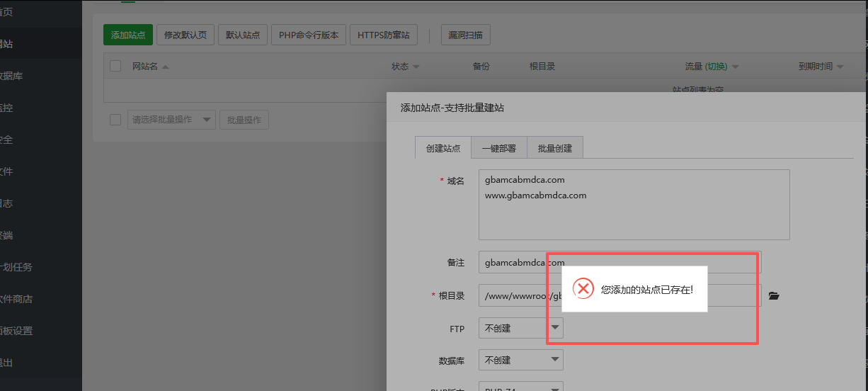Viewport: 868px width, 391px height.
Task: Tick the select-all checkbox in the table header
Action: pos(115,66)
